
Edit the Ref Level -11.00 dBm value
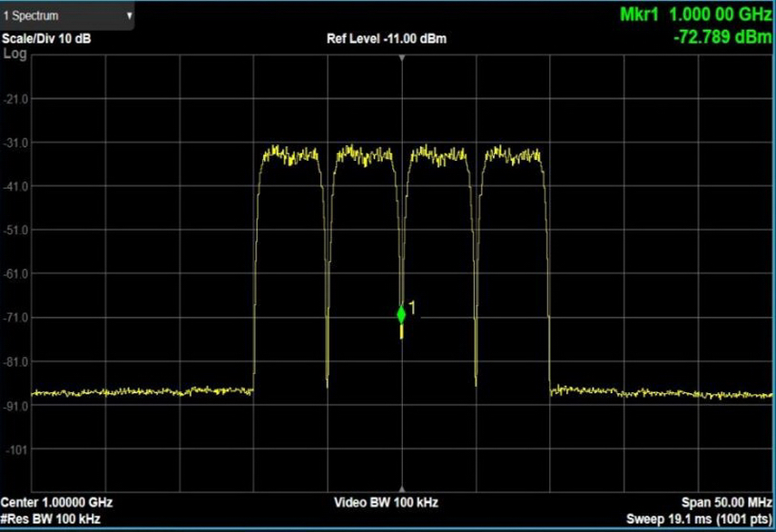pos(386,39)
